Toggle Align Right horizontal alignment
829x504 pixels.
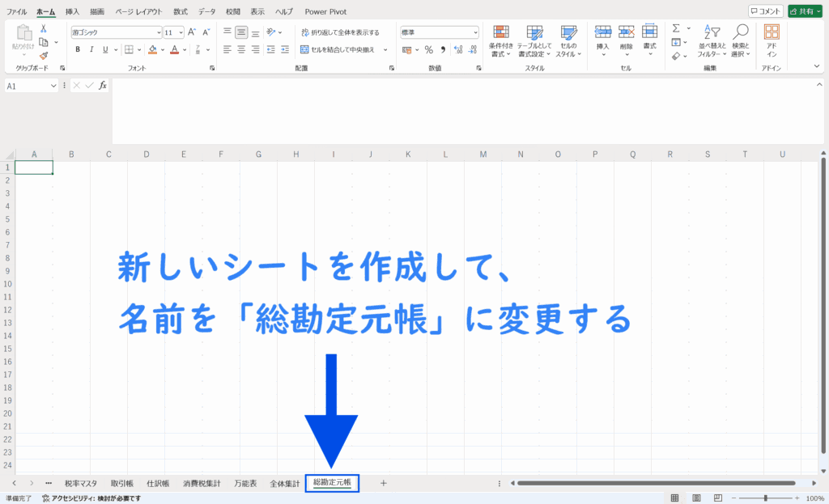tap(255, 49)
